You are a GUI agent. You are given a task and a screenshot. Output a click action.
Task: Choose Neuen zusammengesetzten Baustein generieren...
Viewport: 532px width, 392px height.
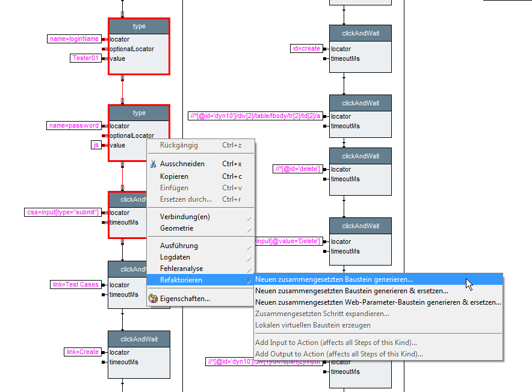click(334, 279)
